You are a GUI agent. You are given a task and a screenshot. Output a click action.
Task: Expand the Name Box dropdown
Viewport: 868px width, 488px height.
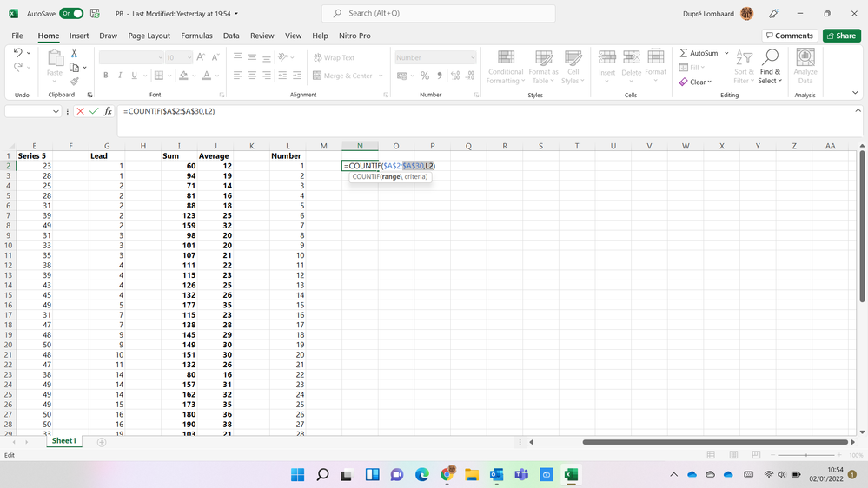pos(56,111)
